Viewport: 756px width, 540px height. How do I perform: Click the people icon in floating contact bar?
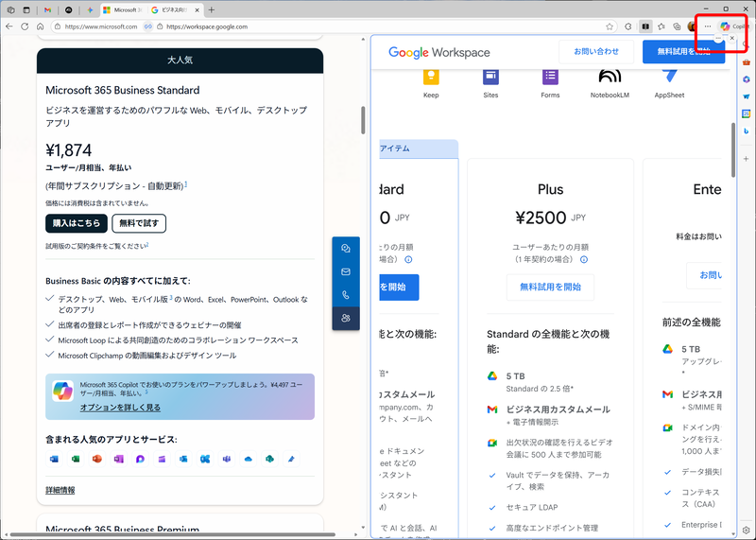click(346, 318)
